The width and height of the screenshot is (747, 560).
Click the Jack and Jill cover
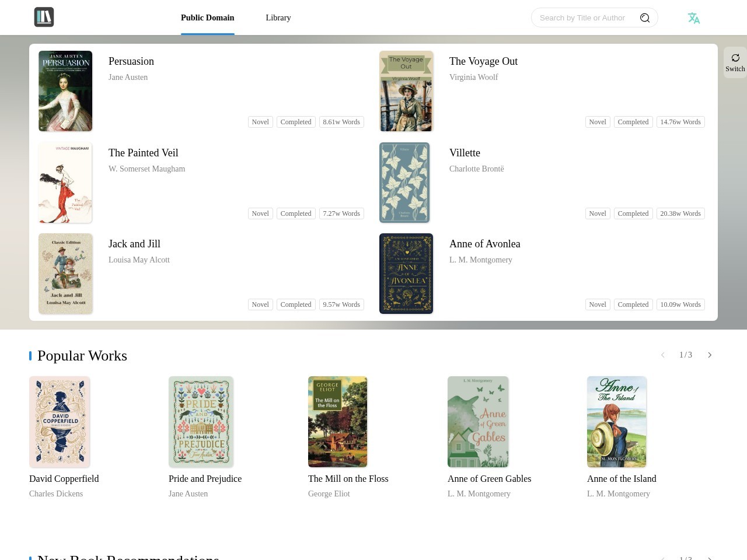tap(65, 274)
